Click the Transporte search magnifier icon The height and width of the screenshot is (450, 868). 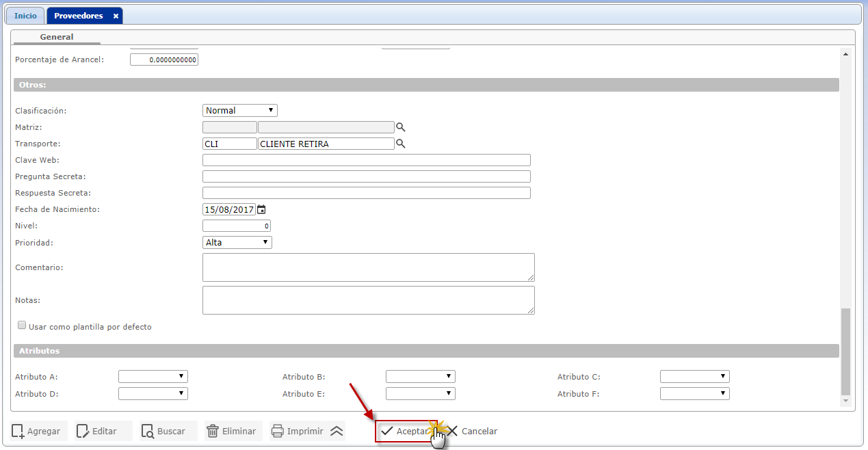tap(401, 144)
